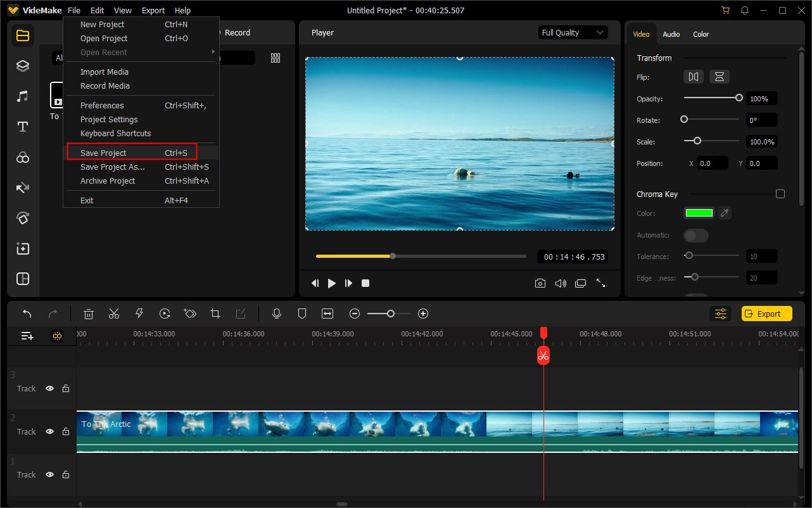Enable the Chroma Key checkbox

(780, 194)
